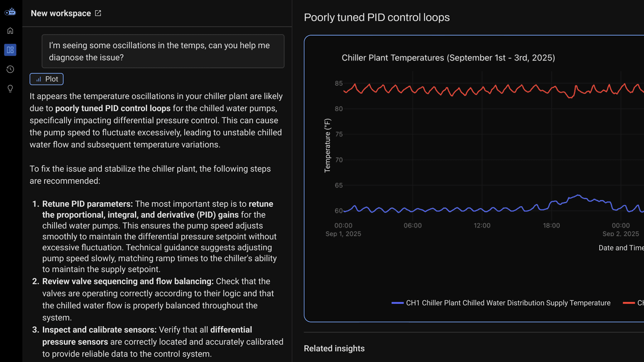Click the bar-chart icon inside the Plot chip

pos(39,79)
